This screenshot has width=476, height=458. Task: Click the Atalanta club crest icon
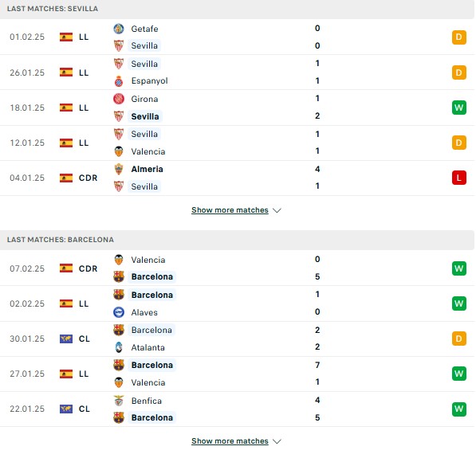[119, 347]
